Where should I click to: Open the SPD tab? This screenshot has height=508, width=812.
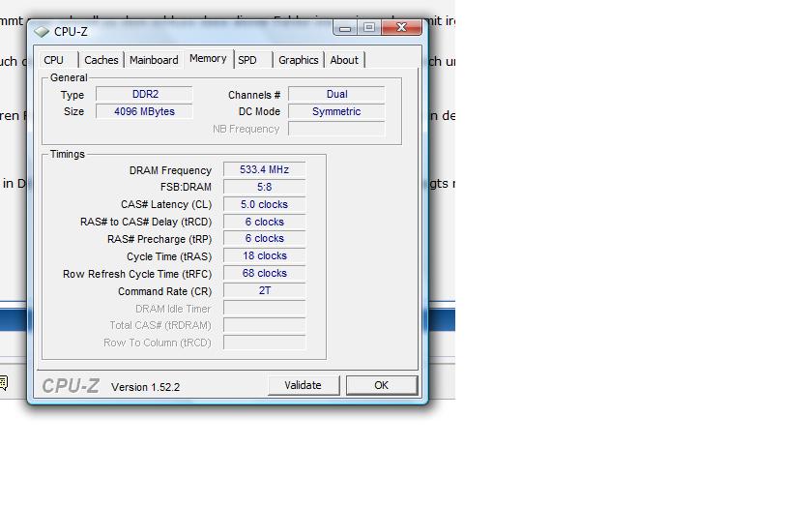coord(247,60)
